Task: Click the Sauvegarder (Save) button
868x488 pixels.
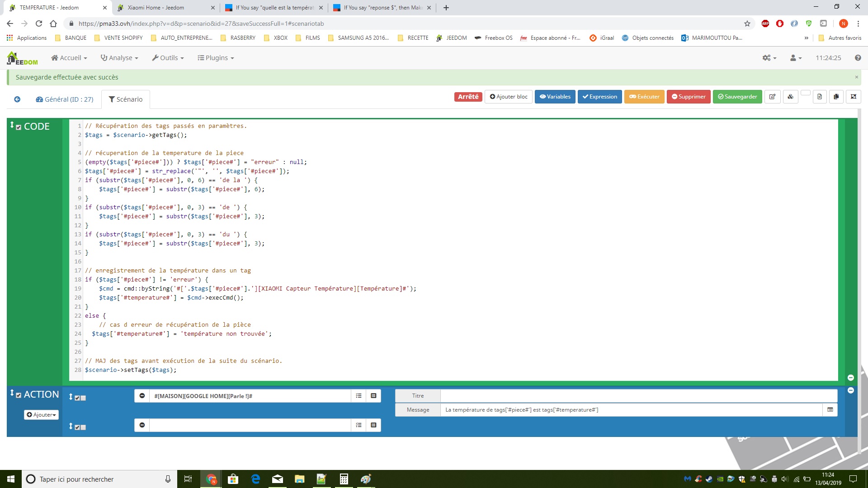Action: pos(737,97)
